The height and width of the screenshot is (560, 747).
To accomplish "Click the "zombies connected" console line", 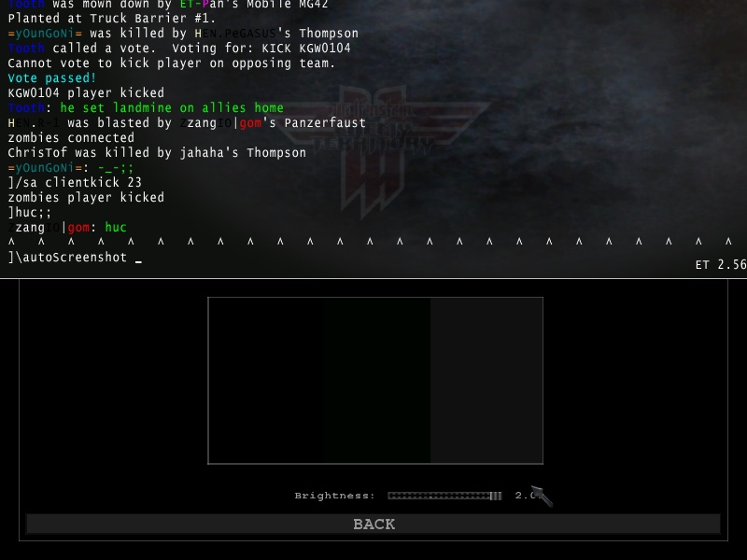I will coord(71,138).
